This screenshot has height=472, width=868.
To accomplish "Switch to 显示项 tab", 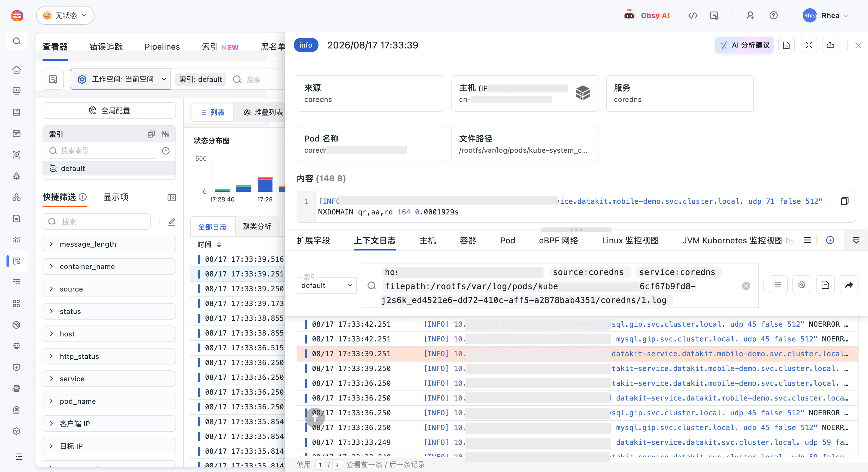I will [x=116, y=197].
